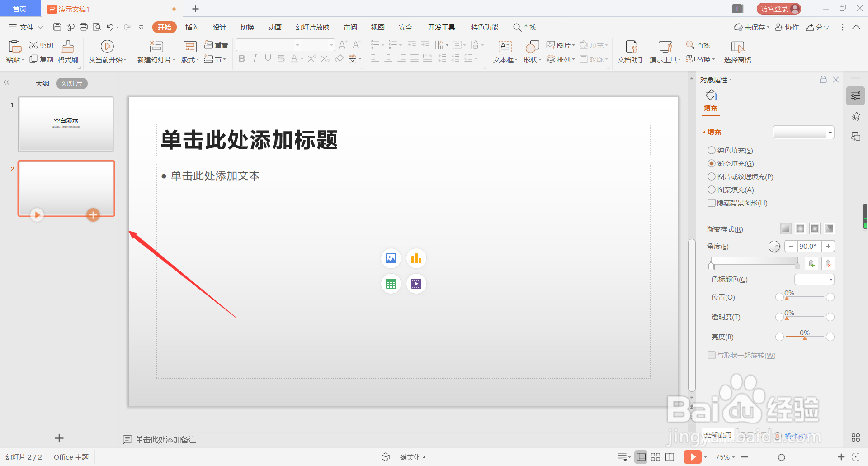Viewport: 868px width, 466px height.
Task: Toggle underline text formatting
Action: pos(268,58)
